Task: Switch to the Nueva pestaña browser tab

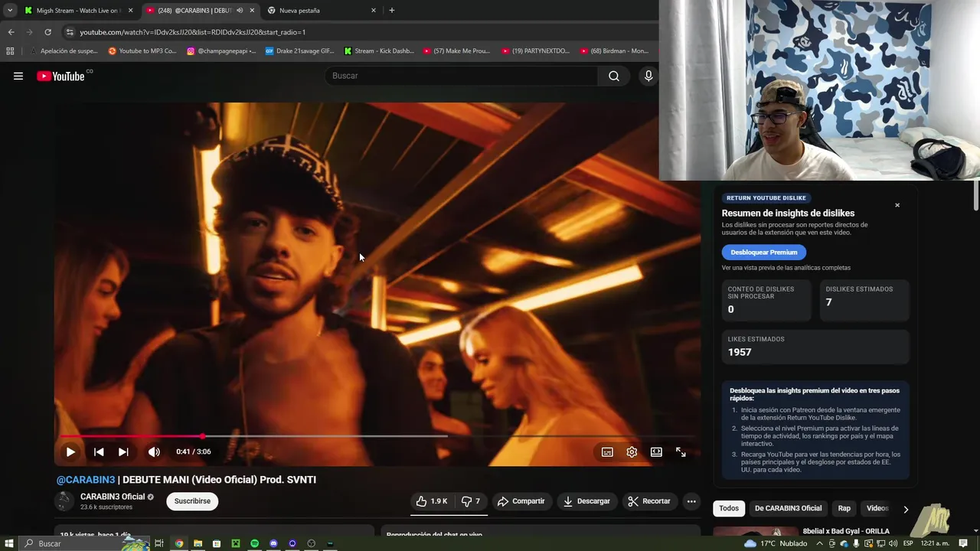Action: tap(322, 11)
